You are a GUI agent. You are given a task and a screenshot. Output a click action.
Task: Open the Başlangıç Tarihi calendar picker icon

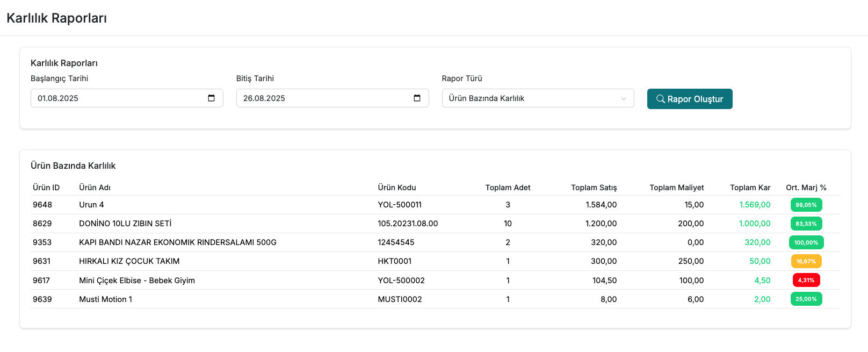click(x=211, y=98)
